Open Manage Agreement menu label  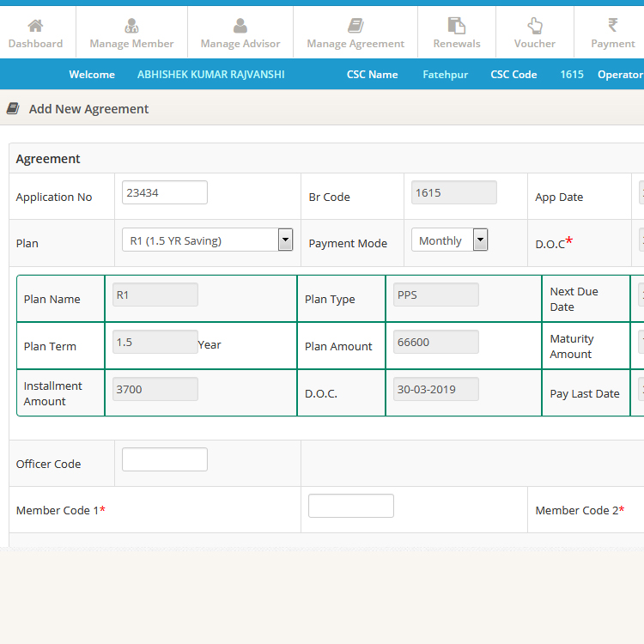[355, 44]
